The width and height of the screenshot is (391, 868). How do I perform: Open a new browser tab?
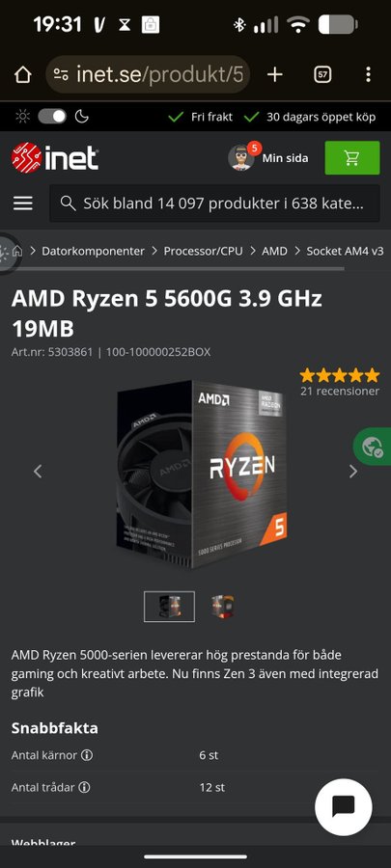click(275, 74)
